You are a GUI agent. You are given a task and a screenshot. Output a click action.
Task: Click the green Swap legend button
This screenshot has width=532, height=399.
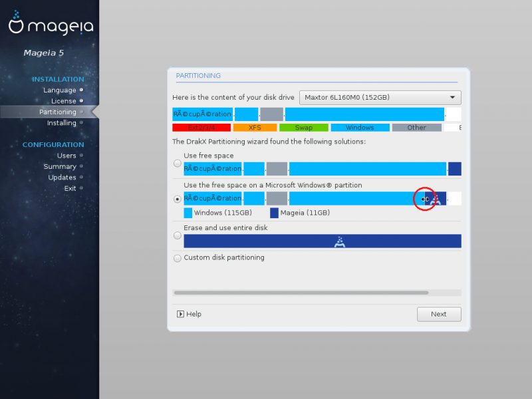pos(303,128)
